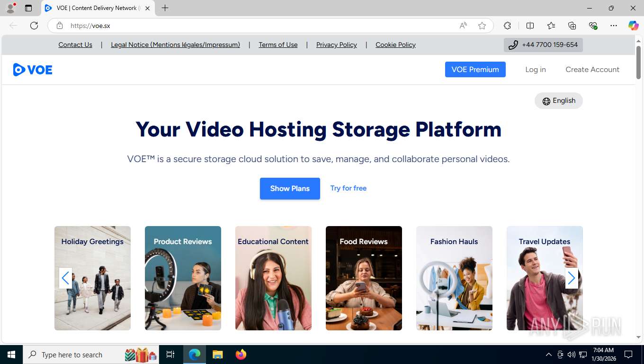Click the Read aloud icon in address bar
This screenshot has height=364, width=644.
click(x=463, y=26)
